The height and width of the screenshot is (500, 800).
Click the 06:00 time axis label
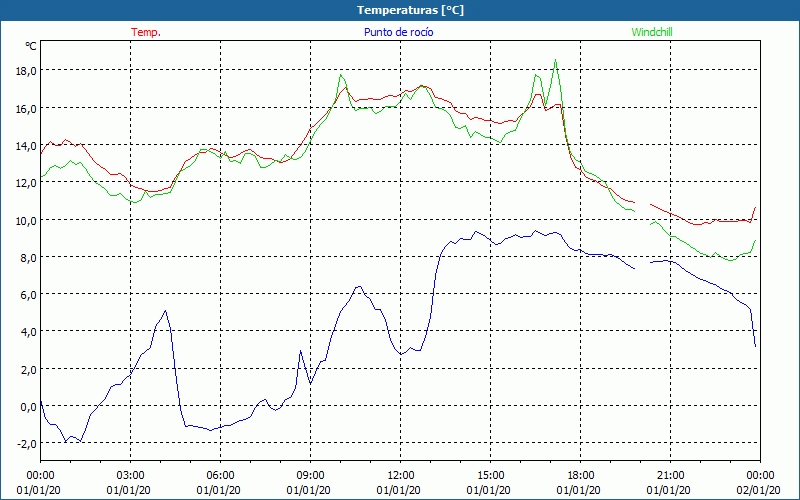[x=221, y=476]
